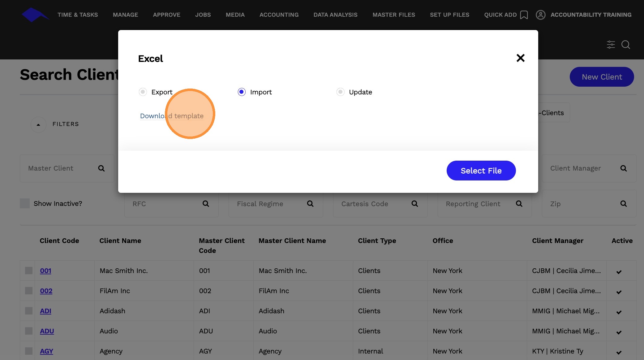Click the blue logo in the navbar

pyautogui.click(x=35, y=15)
